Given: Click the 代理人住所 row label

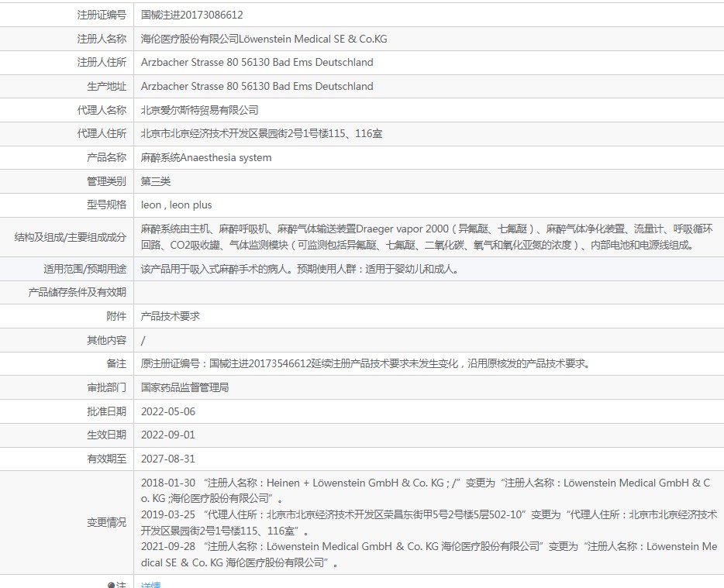Looking at the screenshot, I should pos(102,133).
